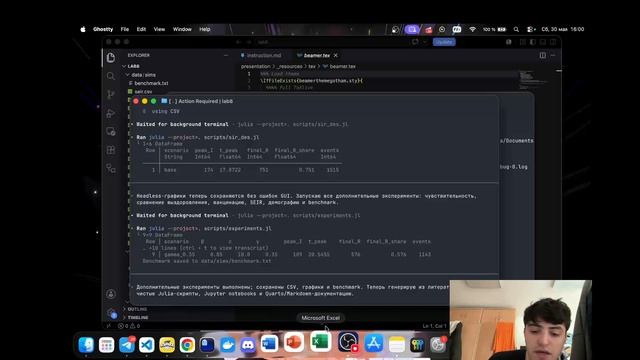Screen dimensions: 640x360
Task: Open Discord from the Dock
Action: 248,345
